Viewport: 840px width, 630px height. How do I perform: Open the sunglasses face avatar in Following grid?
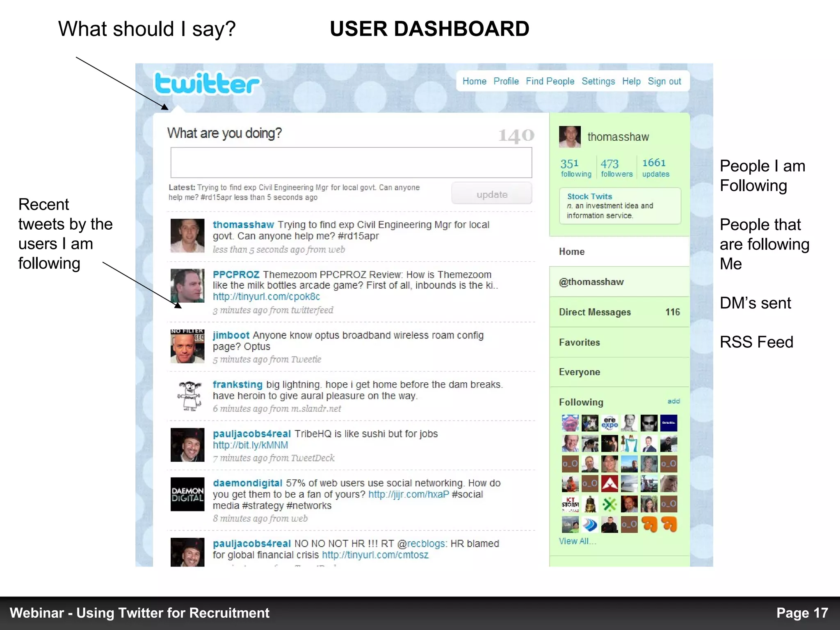pyautogui.click(x=649, y=423)
